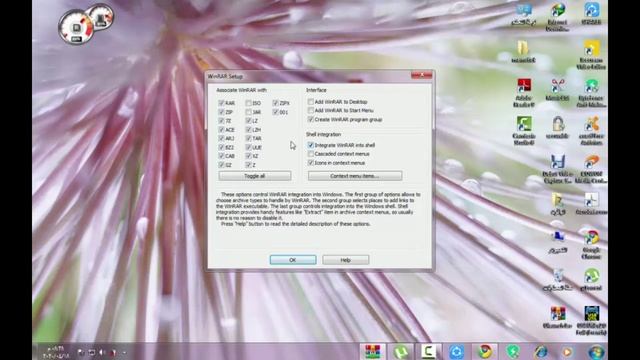The image size is (640, 360).
Task: Disable Icons in context menus
Action: click(311, 163)
